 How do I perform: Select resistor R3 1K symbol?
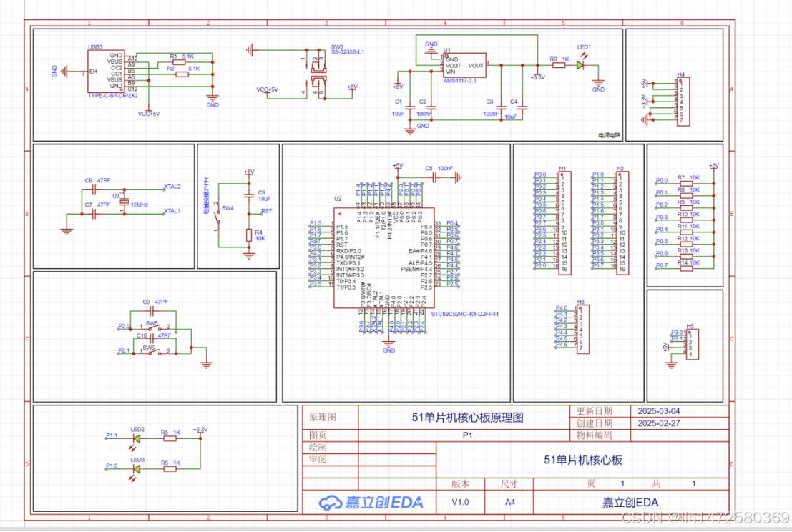[x=559, y=65]
